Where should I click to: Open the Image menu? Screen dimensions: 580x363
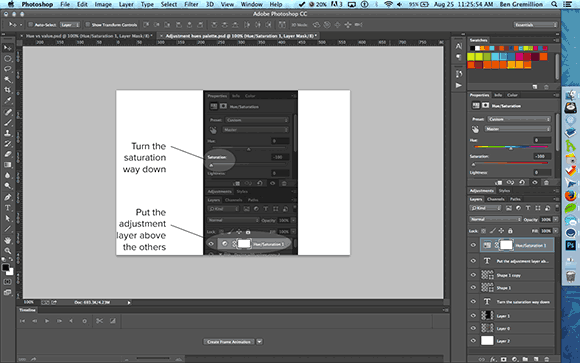tap(103, 4)
